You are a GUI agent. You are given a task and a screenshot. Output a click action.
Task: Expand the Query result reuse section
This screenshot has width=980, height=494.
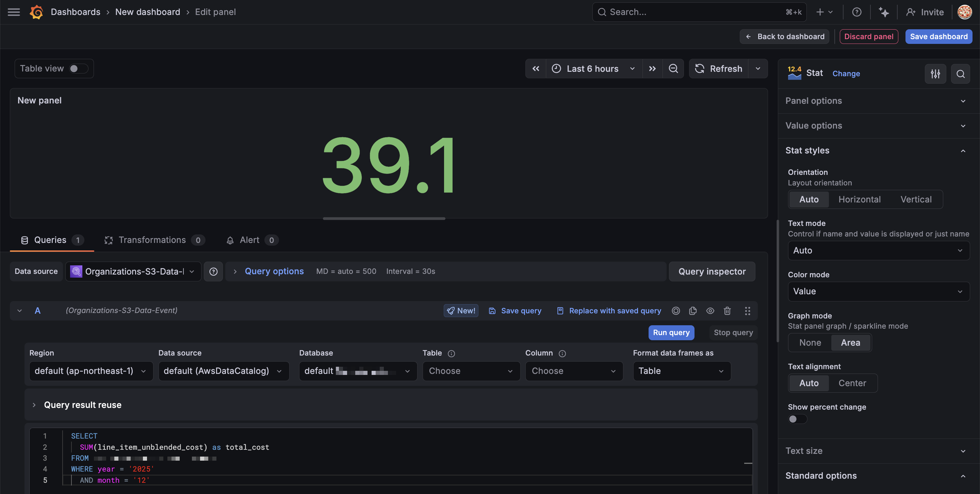[83, 405]
